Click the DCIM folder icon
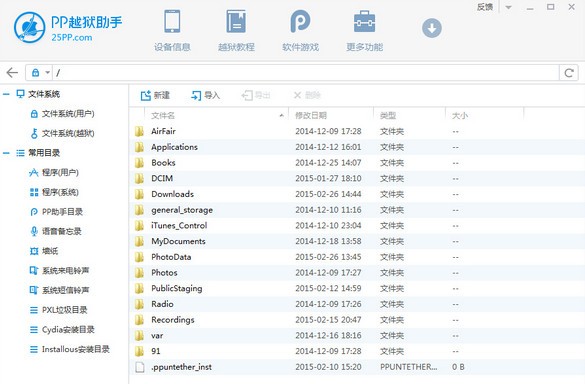Viewport: 585px width, 384px height. click(x=140, y=178)
